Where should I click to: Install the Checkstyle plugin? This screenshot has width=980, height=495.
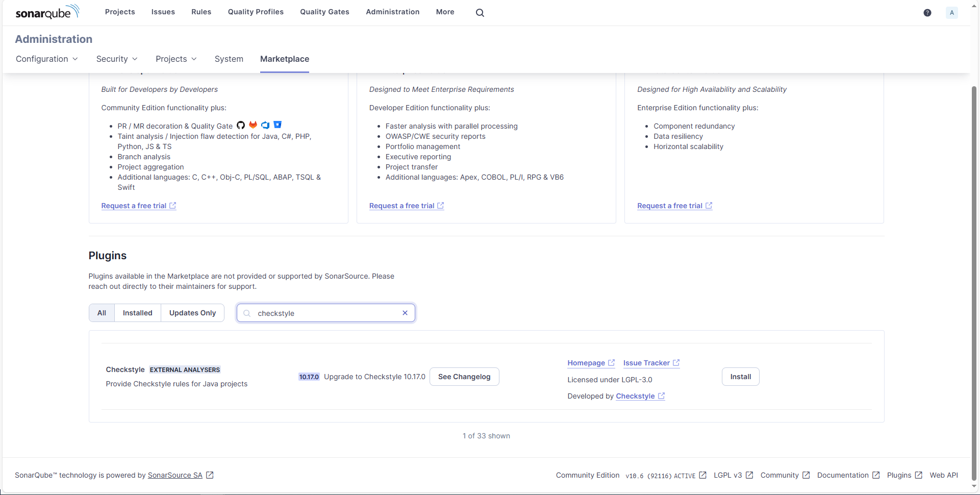tap(741, 377)
